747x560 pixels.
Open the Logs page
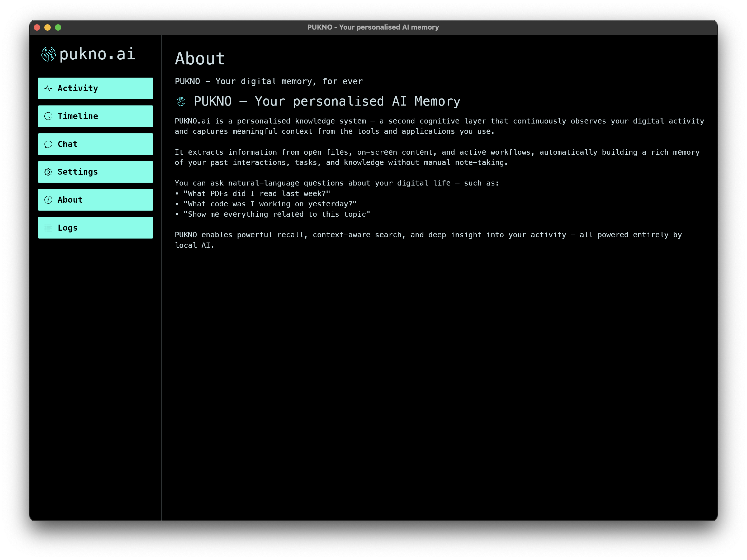point(95,228)
